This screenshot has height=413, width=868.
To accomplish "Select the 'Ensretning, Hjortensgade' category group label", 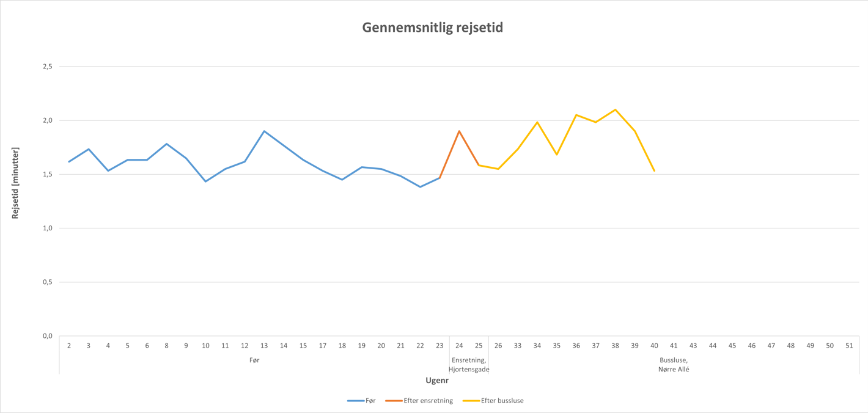I will click(469, 365).
